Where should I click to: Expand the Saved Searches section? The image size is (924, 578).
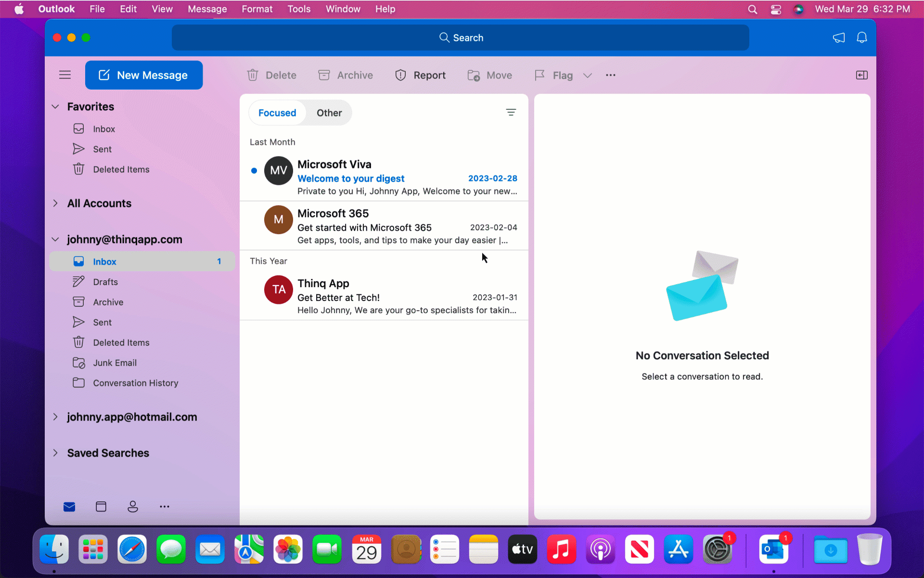[55, 453]
